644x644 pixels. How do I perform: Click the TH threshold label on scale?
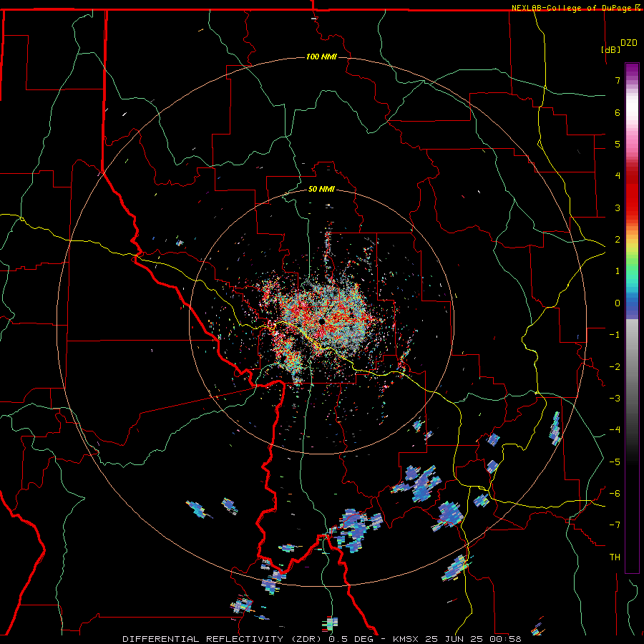pyautogui.click(x=615, y=557)
